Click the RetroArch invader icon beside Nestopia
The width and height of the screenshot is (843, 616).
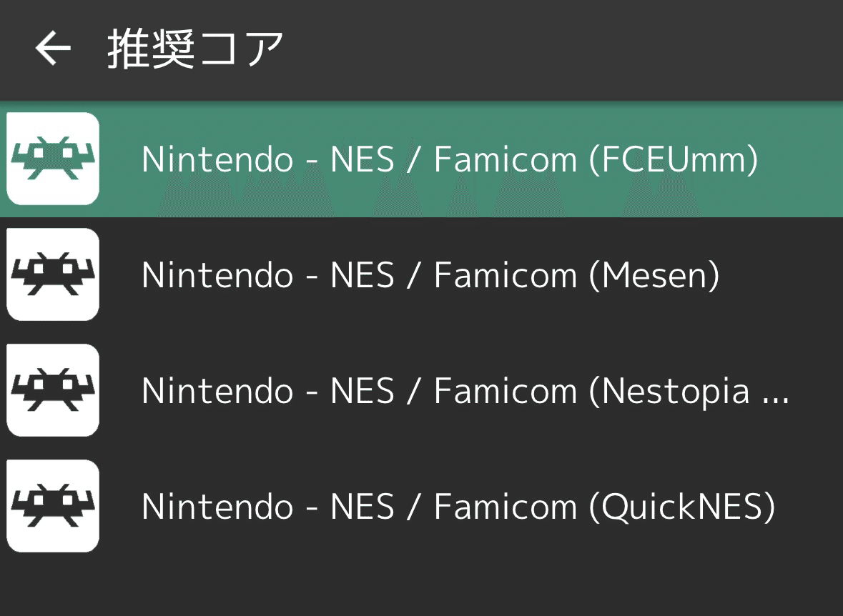click(x=53, y=390)
